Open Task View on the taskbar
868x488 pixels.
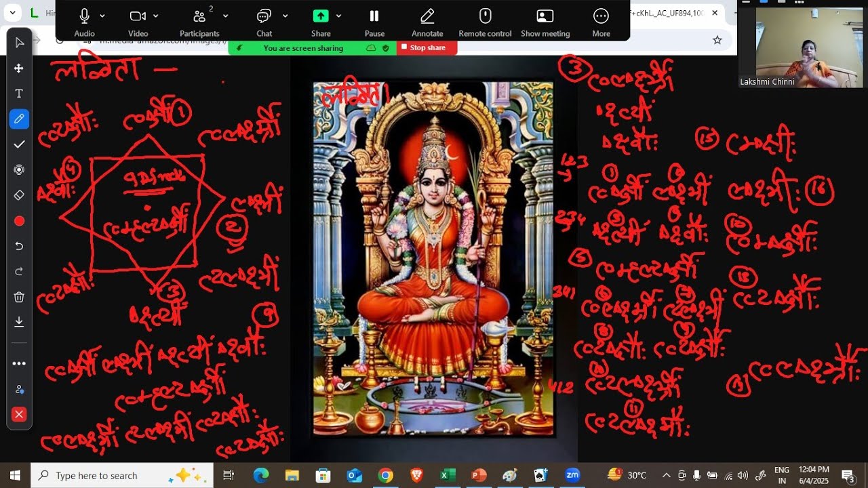(x=229, y=475)
